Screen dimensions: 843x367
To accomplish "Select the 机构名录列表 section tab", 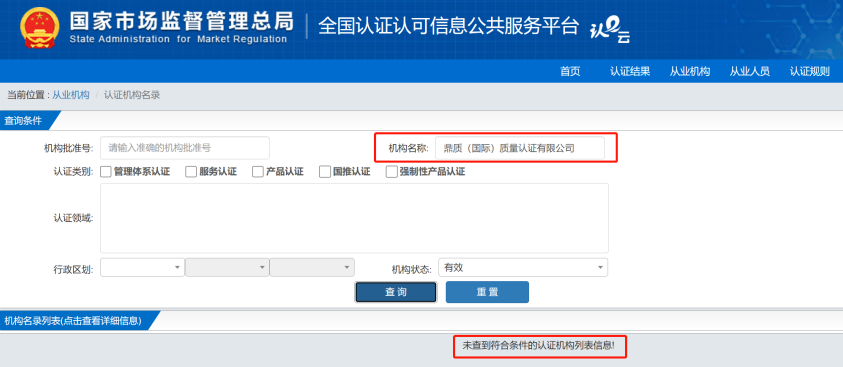I will click(x=75, y=321).
